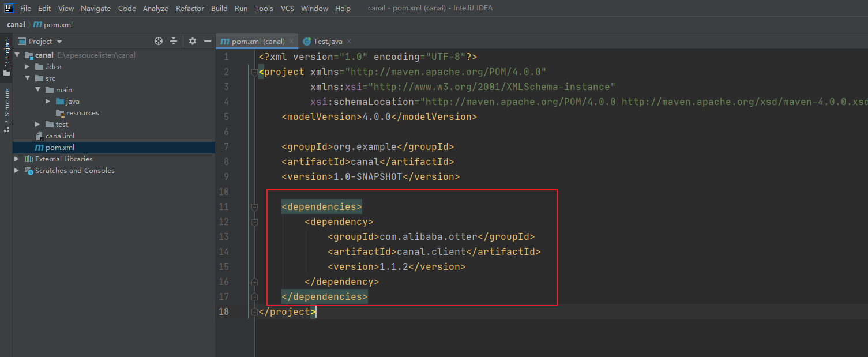
Task: Click the locate/select opened file icon
Action: click(x=159, y=42)
